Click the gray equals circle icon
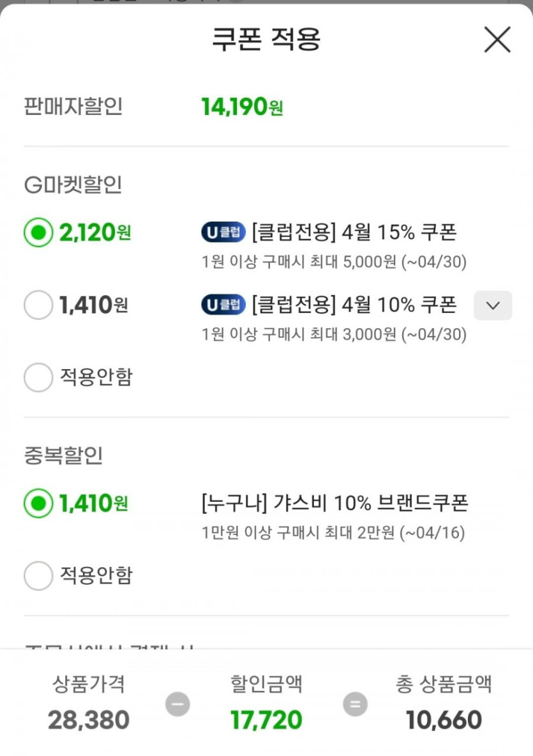The image size is (533, 756). (355, 704)
